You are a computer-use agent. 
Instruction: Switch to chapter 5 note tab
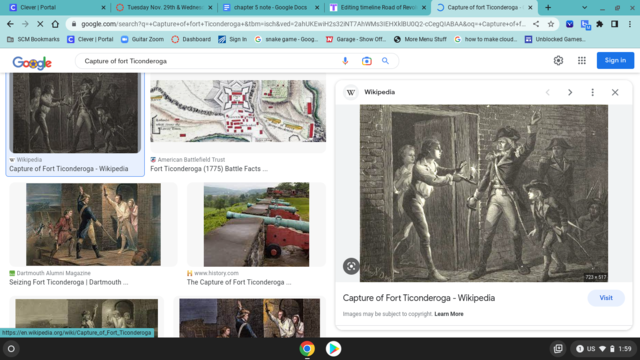[271, 7]
